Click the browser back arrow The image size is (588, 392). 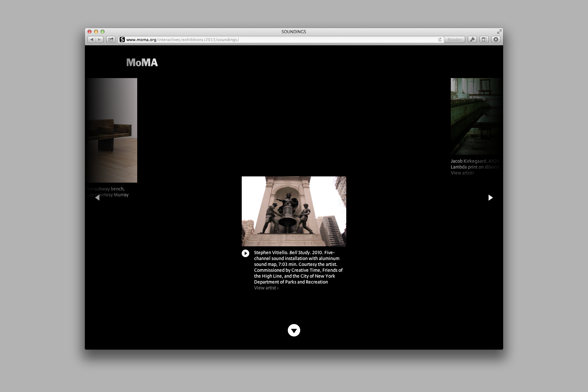coord(92,40)
